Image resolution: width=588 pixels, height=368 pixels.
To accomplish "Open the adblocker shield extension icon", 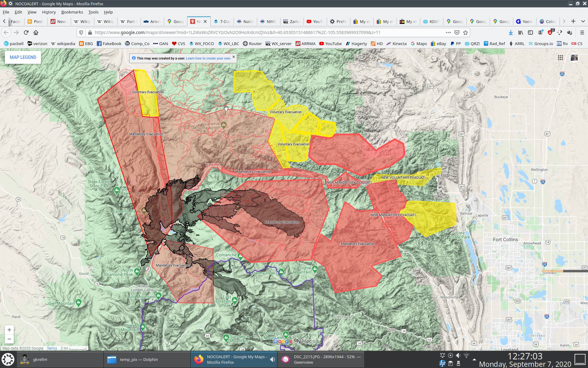I will tap(549, 32).
